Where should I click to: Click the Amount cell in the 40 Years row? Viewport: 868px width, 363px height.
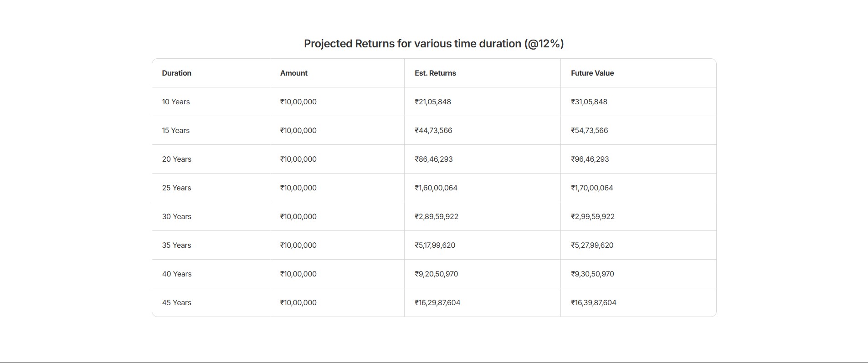(x=298, y=274)
